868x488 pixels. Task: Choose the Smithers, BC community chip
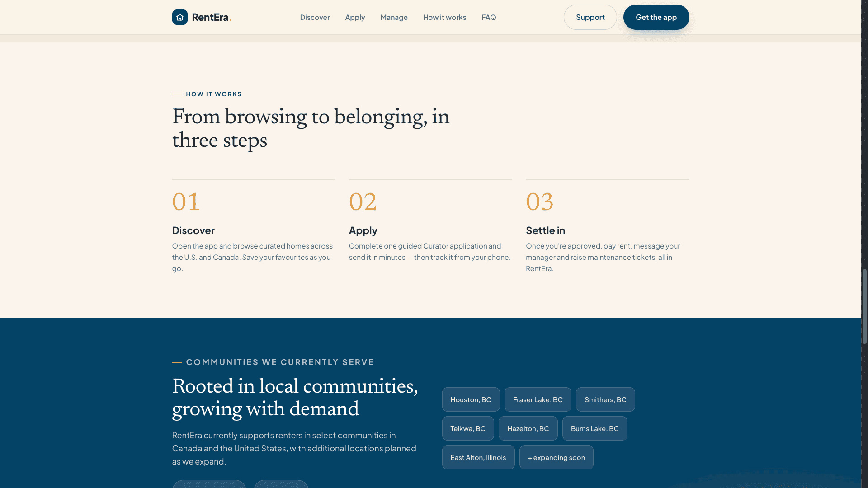tap(605, 399)
